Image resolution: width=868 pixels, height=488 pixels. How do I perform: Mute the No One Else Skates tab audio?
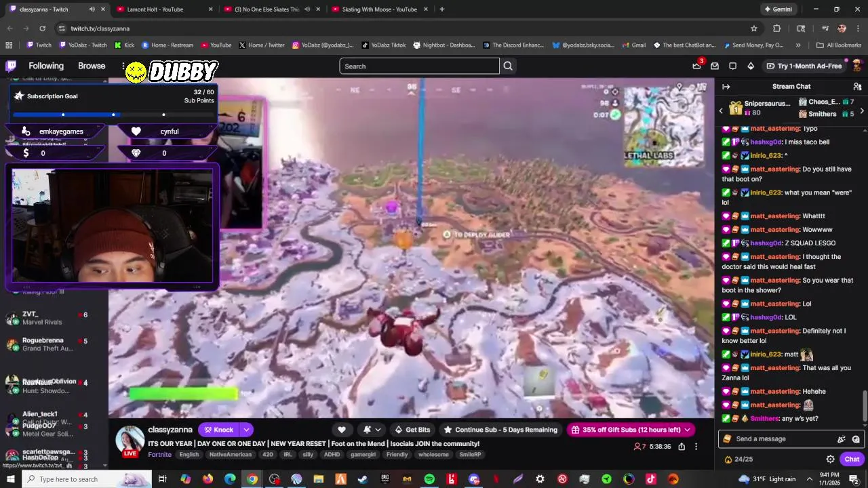(307, 9)
